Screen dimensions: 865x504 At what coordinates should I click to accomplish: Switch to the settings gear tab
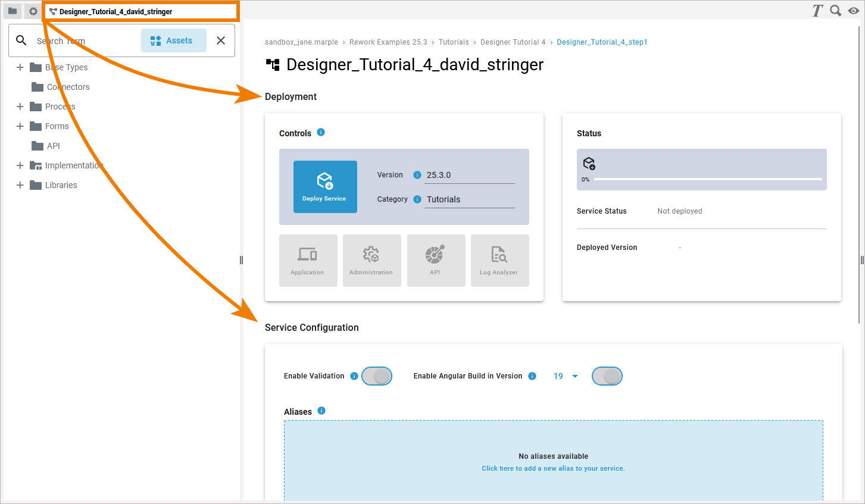(x=33, y=11)
